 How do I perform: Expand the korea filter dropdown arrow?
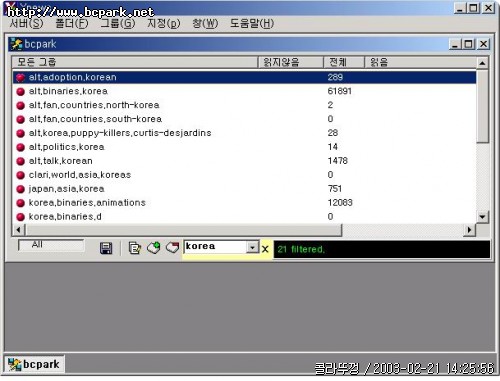pos(253,247)
